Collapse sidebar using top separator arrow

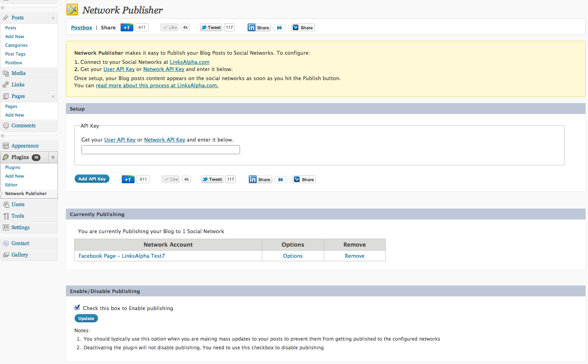(x=2, y=8)
